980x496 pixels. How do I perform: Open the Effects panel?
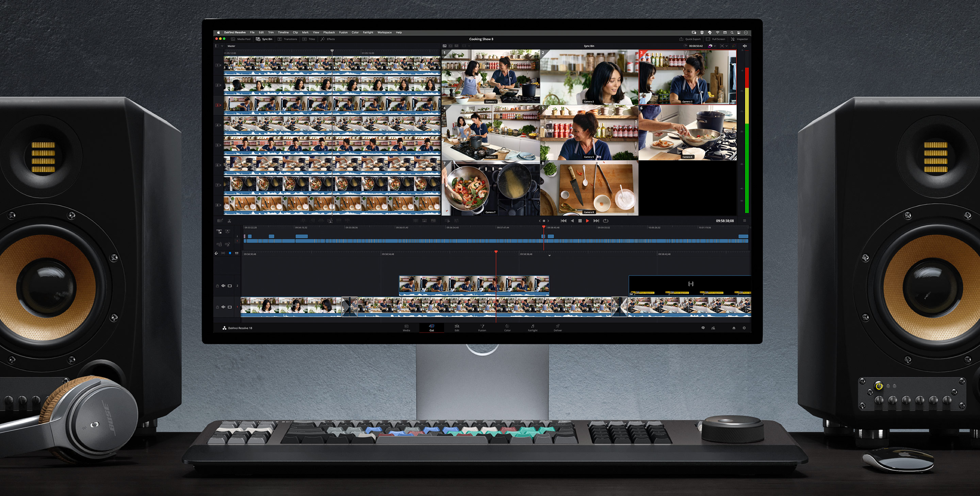(328, 39)
